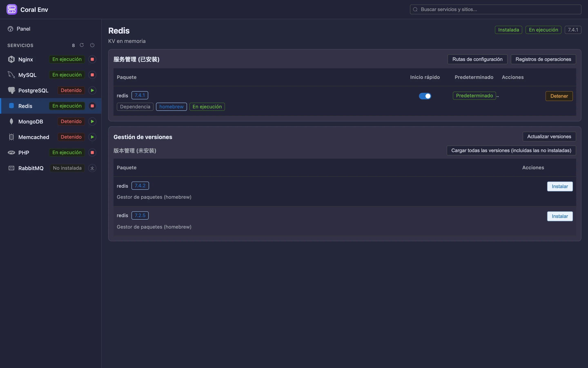Screen dimensions: 588x368
Task: Click the MongoDB leaf icon
Action: (11, 121)
